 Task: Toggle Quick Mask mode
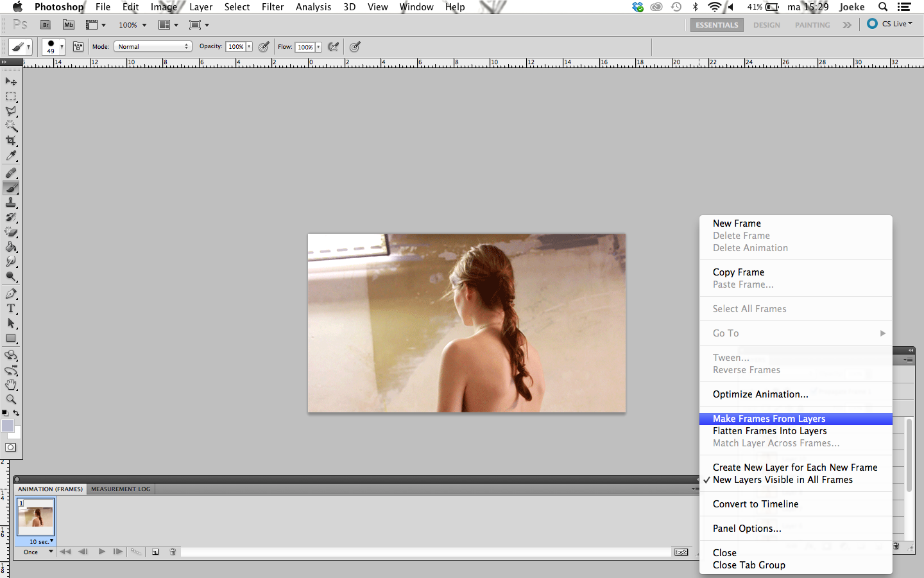tap(11, 448)
